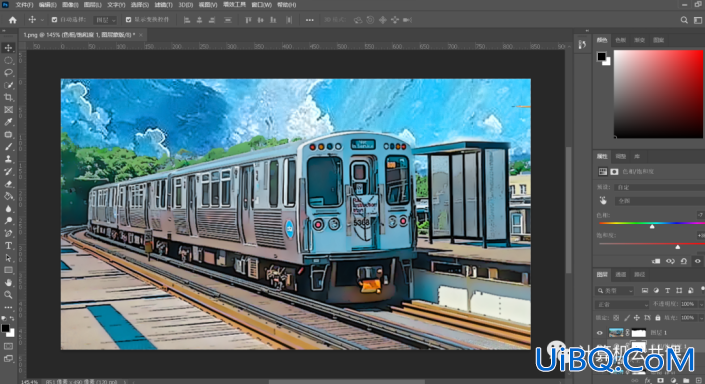Open the Filter menu
The height and width of the screenshot is (384, 705).
[x=163, y=4]
